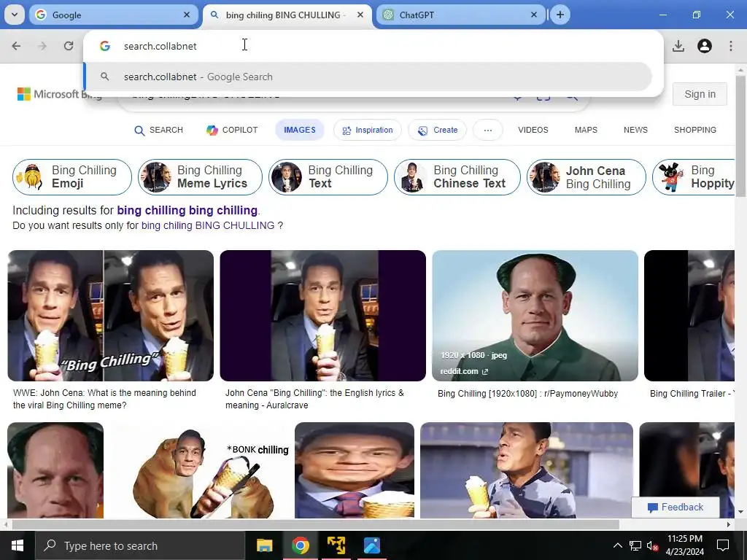Open the camo shirt ice cream image
Image resolution: width=747 pixels, height=560 pixels.
click(527, 470)
